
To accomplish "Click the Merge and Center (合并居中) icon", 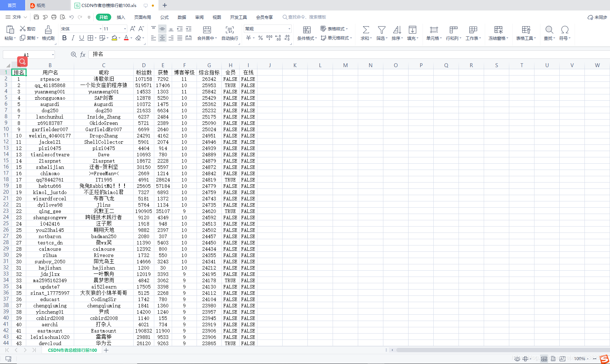I will click(x=207, y=30).
